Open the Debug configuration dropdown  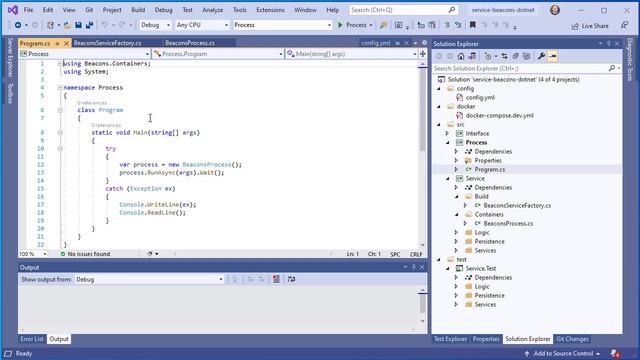(x=155, y=25)
